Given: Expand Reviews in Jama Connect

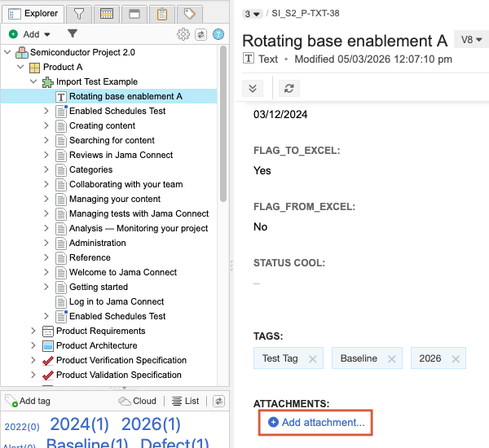Looking at the screenshot, I should (x=46, y=155).
